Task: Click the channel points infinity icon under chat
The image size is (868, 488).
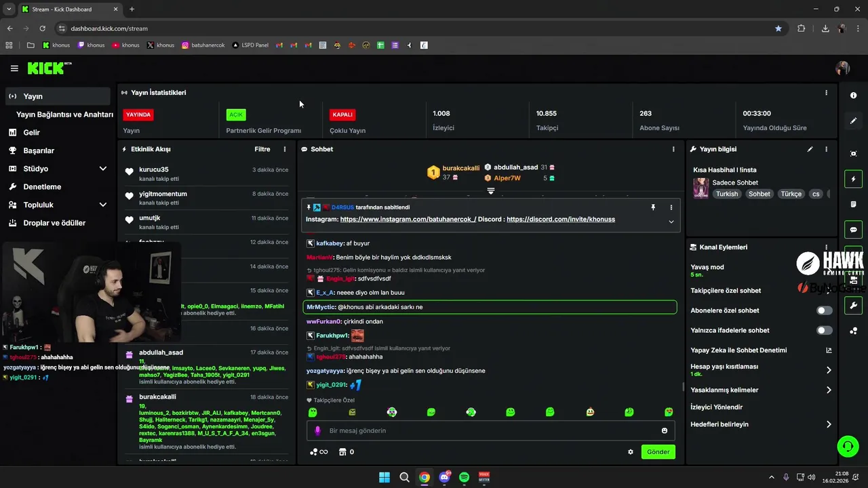Action: click(x=318, y=452)
